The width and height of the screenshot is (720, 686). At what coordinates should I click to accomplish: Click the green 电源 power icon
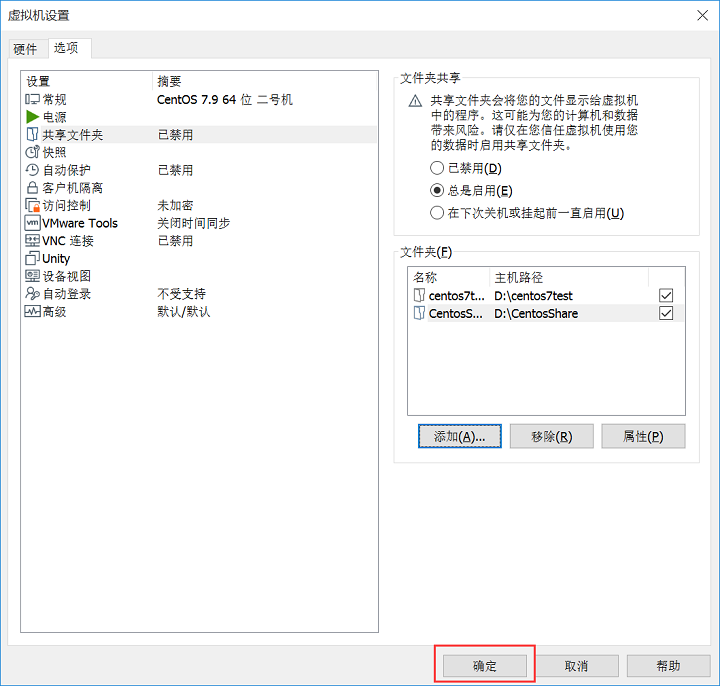[x=32, y=117]
